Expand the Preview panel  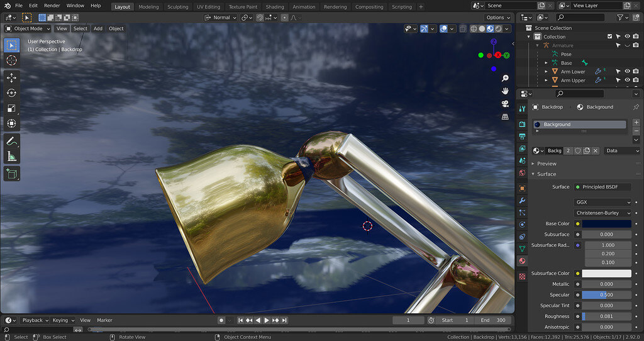coord(547,164)
